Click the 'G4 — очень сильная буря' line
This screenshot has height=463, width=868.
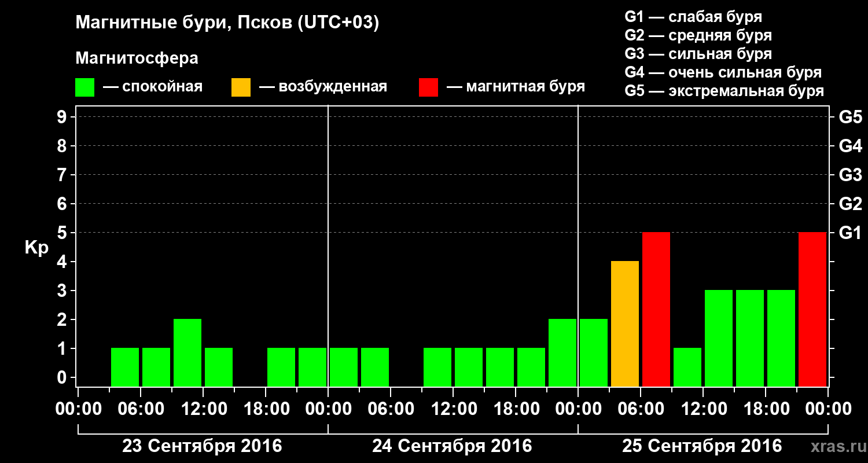[723, 72]
